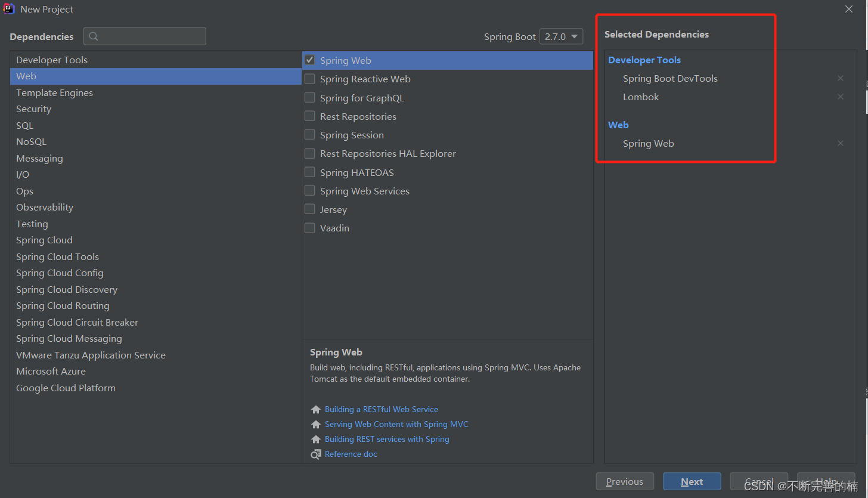The height and width of the screenshot is (498, 868).
Task: Check the Jersey dependency
Action: coord(310,209)
